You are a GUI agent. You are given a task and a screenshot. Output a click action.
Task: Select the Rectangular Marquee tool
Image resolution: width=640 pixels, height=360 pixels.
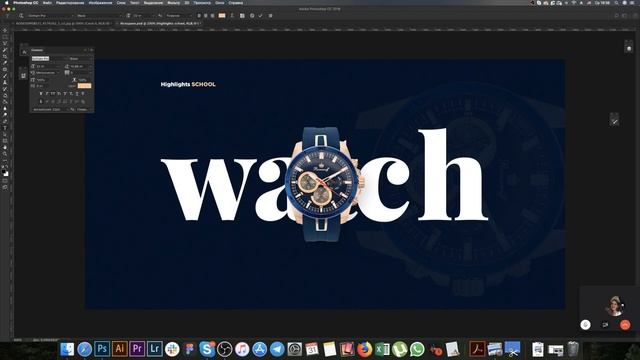[5, 37]
